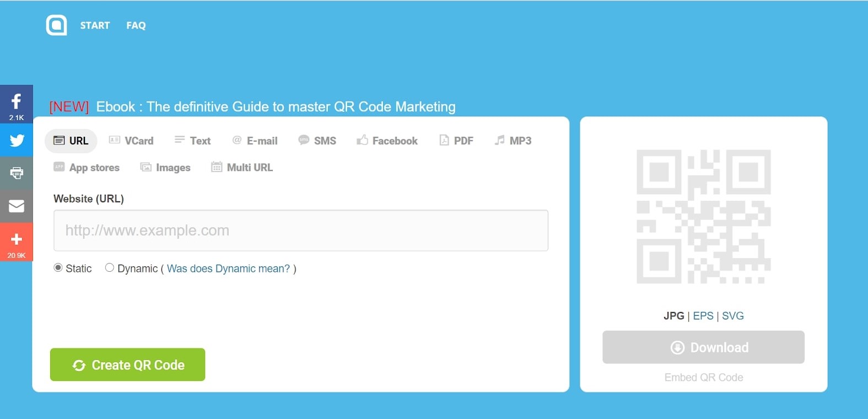868x419 pixels.
Task: Open the App stores tab
Action: (x=87, y=168)
